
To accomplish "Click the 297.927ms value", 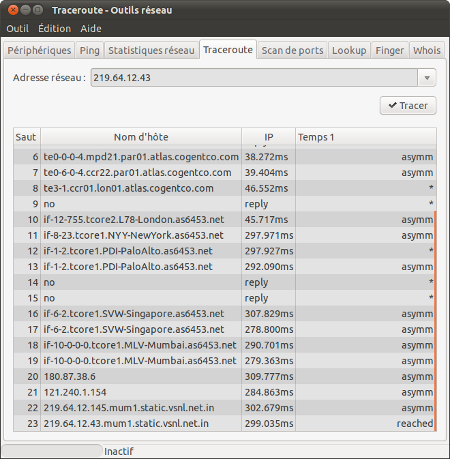I will (269, 251).
